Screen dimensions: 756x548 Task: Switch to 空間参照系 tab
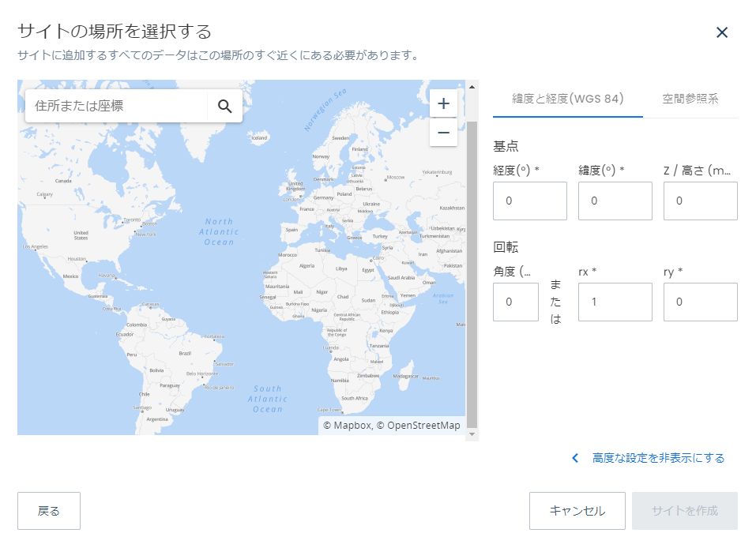click(690, 99)
